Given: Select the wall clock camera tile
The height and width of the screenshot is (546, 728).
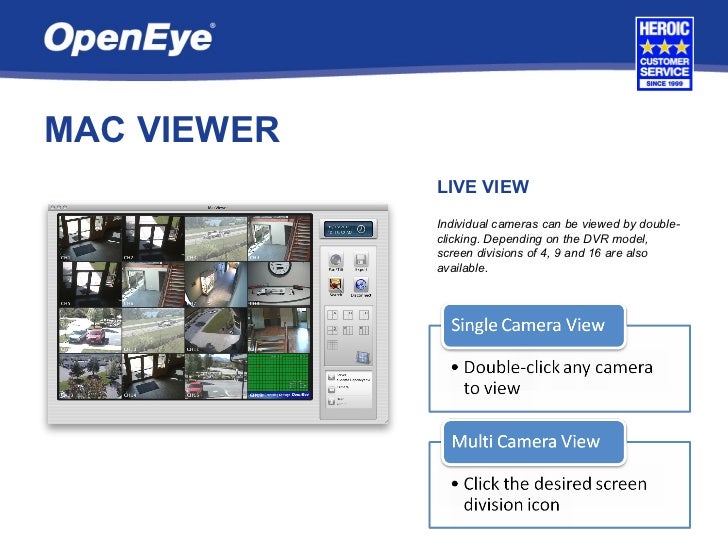Looking at the screenshot, I should click(279, 284).
